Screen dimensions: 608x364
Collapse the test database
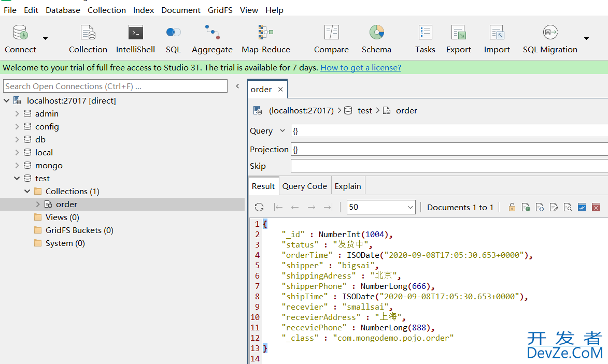pos(17,178)
